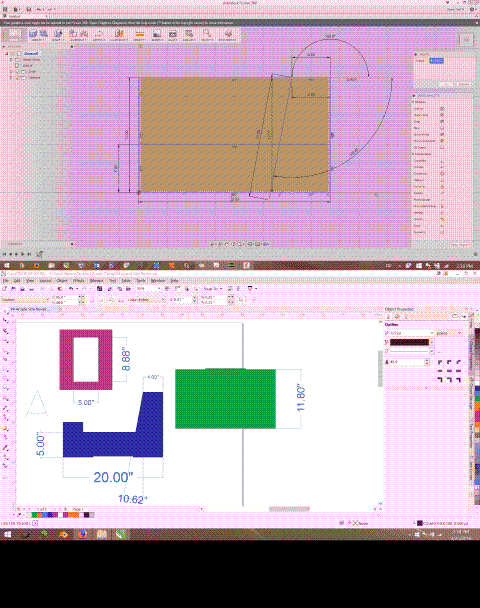Viewport: 480px width, 608px height.
Task: Click the Save icon in CorelDRAW toolbar
Action: [22, 288]
